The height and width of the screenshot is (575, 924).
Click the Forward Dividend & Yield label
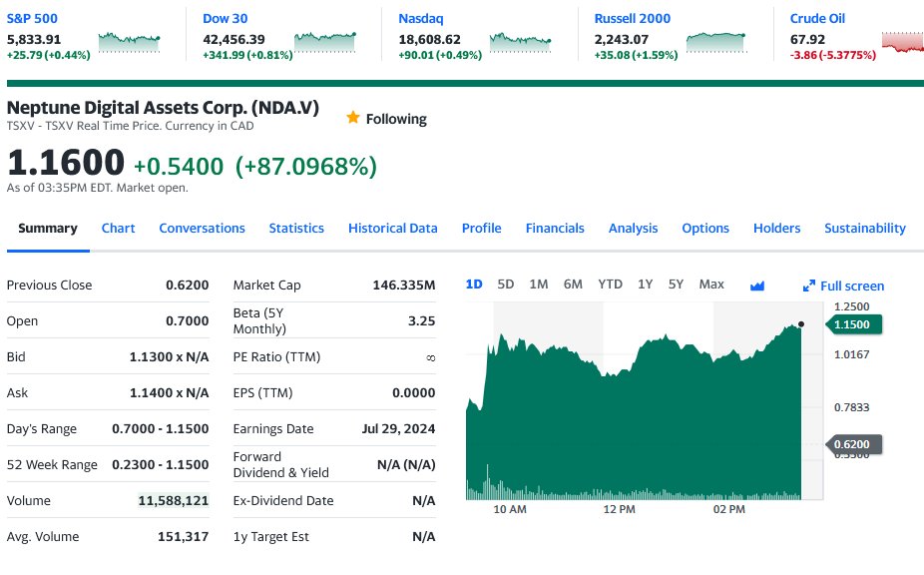pyautogui.click(x=280, y=465)
